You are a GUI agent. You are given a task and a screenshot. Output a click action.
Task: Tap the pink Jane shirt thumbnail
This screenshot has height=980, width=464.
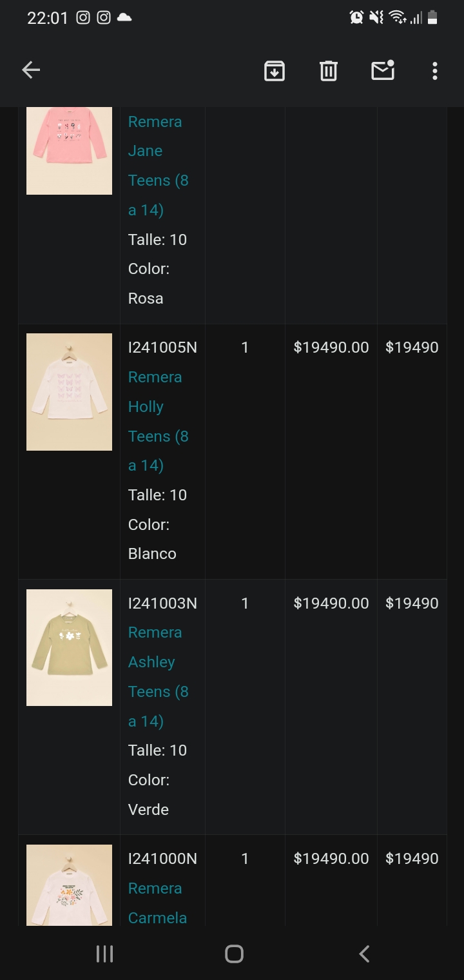tap(69, 150)
